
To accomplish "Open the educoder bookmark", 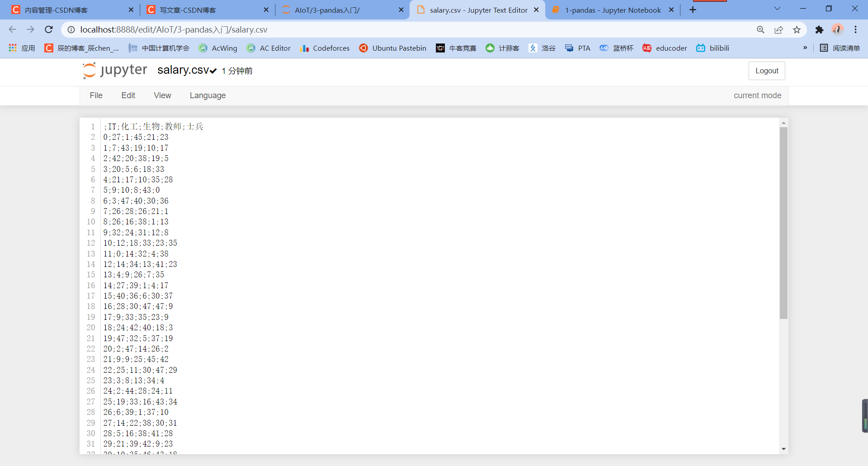I will (665, 48).
